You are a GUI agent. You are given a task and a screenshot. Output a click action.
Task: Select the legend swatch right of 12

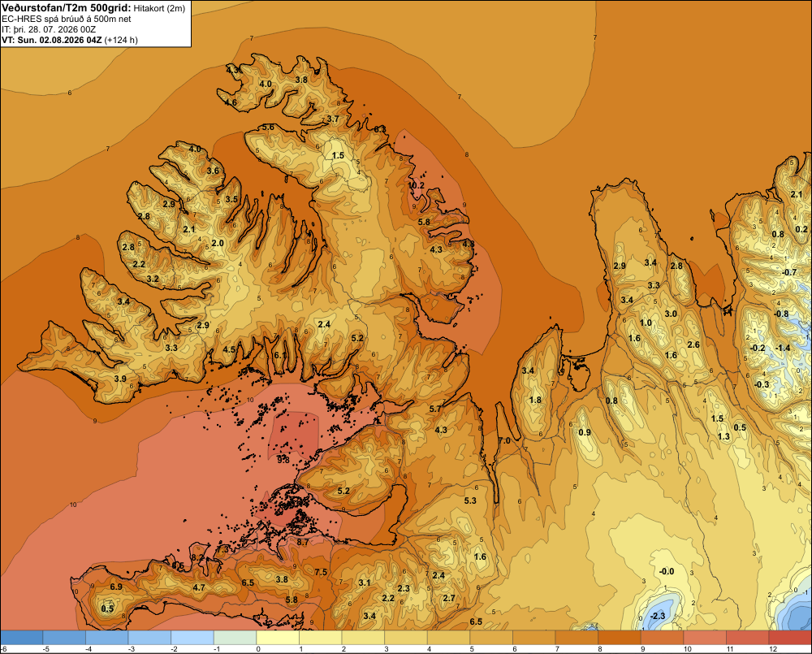[x=790, y=638]
